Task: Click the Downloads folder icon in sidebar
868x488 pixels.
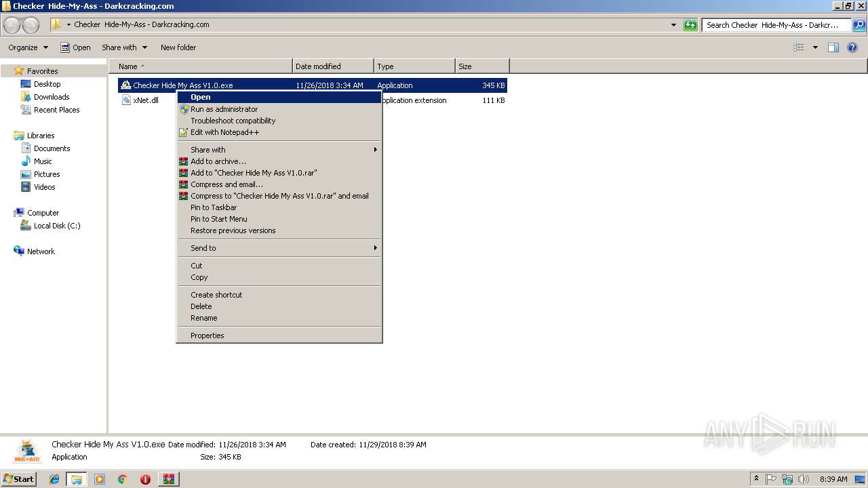Action: pos(26,97)
